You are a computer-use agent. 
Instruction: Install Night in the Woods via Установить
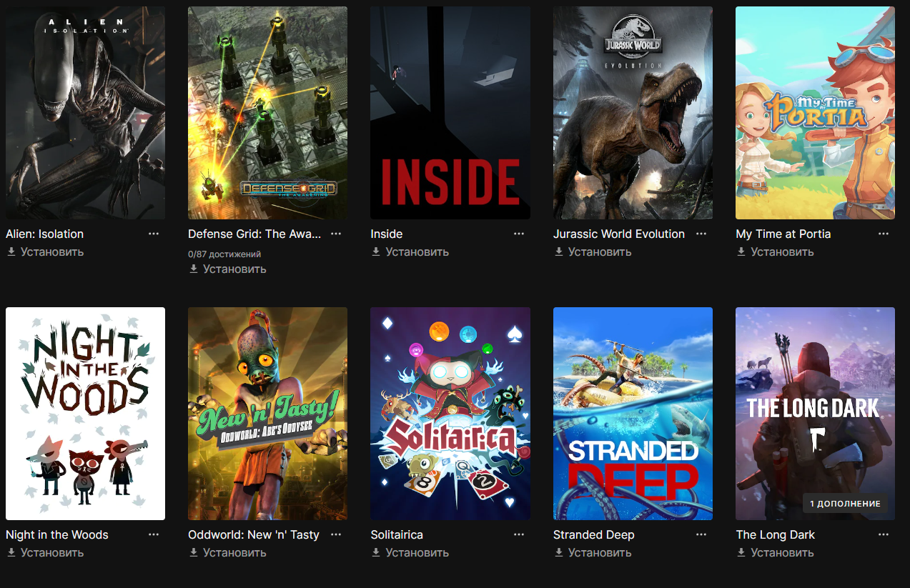[45, 553]
